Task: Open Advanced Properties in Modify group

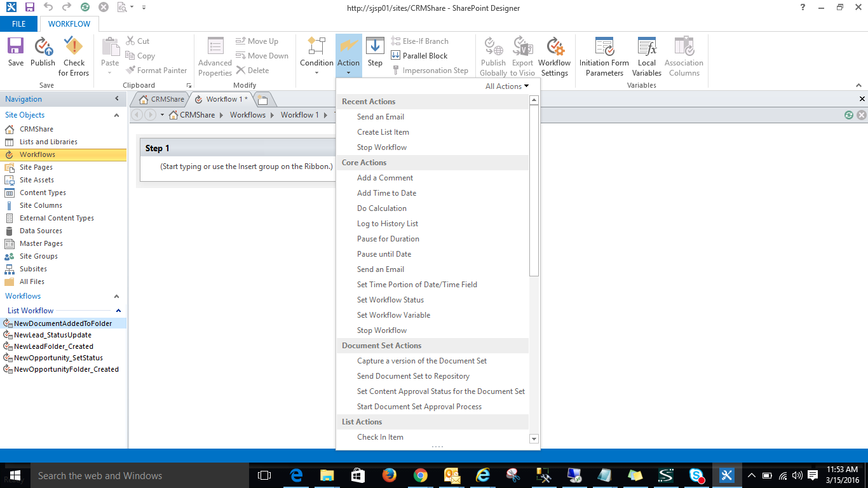Action: pos(215,57)
